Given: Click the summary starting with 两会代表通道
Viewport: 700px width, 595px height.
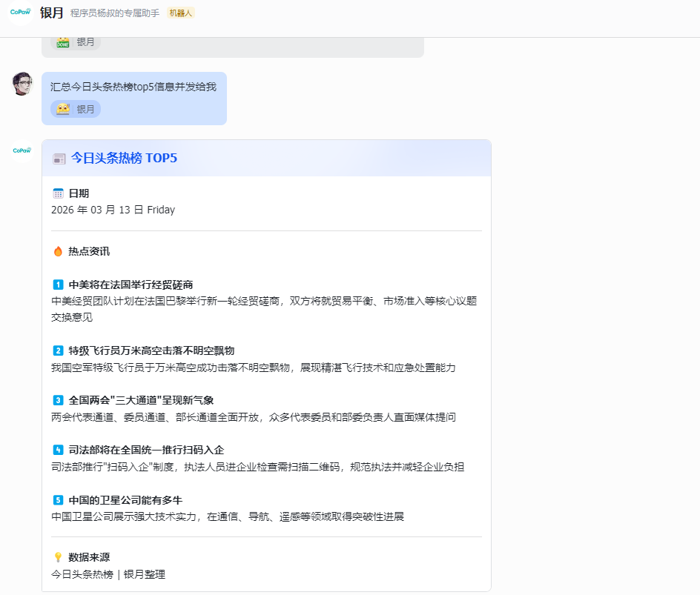Looking at the screenshot, I should 254,417.
